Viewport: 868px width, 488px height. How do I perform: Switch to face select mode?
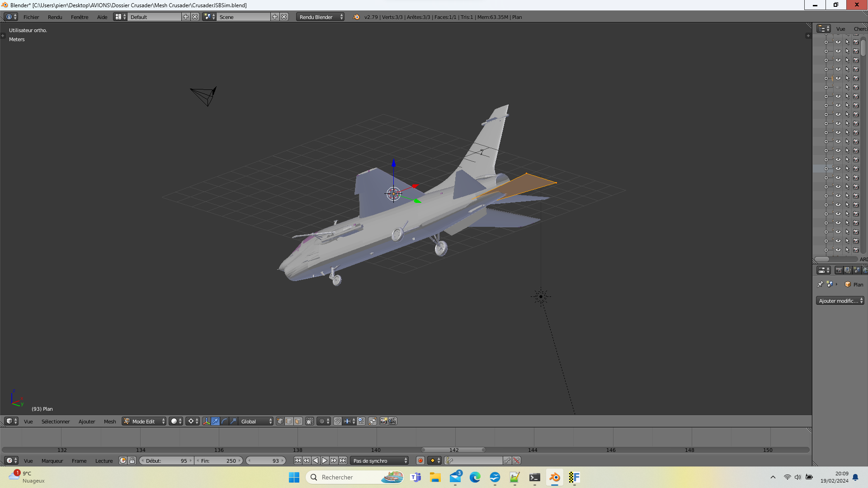pos(298,421)
